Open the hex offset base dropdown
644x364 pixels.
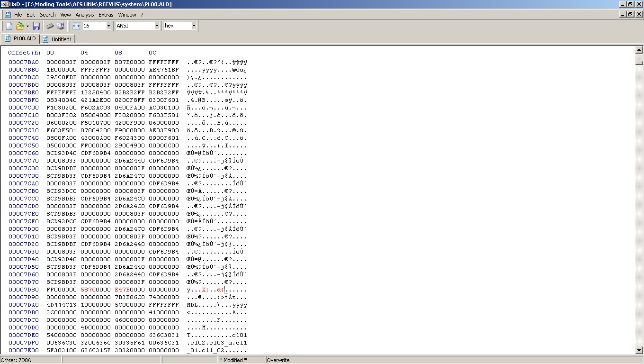[194, 26]
